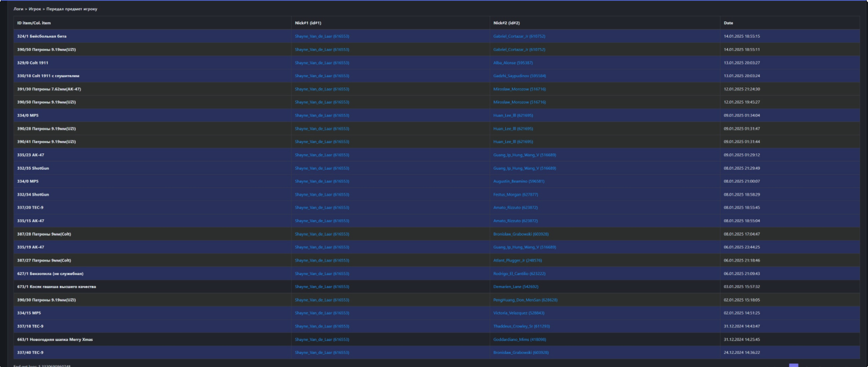Open the PengHuang_Don_MenSan (628628) link
The width and height of the screenshot is (868, 367).
click(x=525, y=300)
